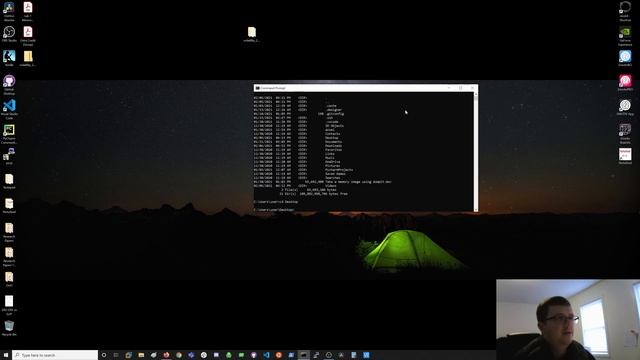
Task: Open the Visual Studio Code desktop shortcut
Action: [x=9, y=109]
